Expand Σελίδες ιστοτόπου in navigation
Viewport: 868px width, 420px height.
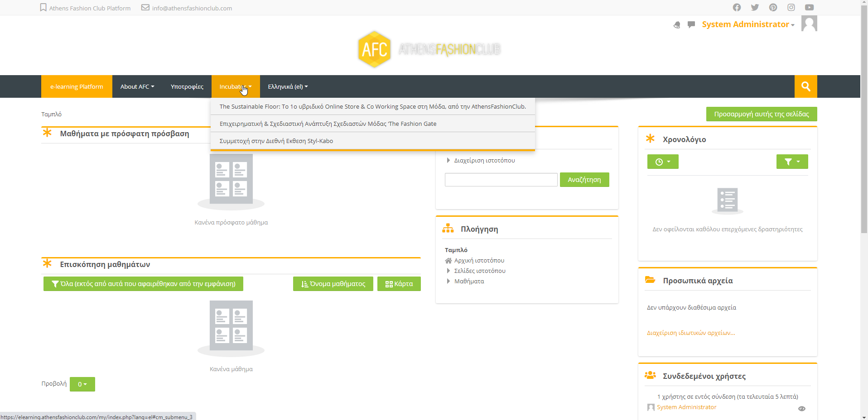click(479, 271)
